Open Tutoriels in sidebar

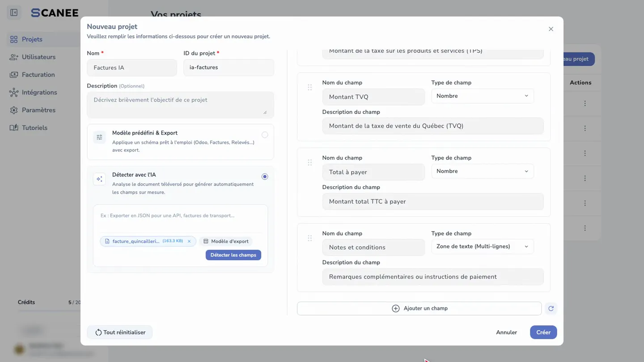pos(34,128)
